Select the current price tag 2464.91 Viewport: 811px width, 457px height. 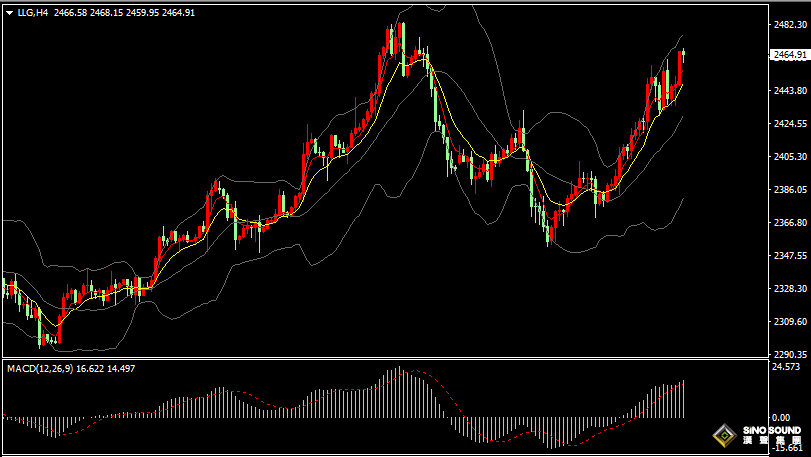[x=789, y=55]
